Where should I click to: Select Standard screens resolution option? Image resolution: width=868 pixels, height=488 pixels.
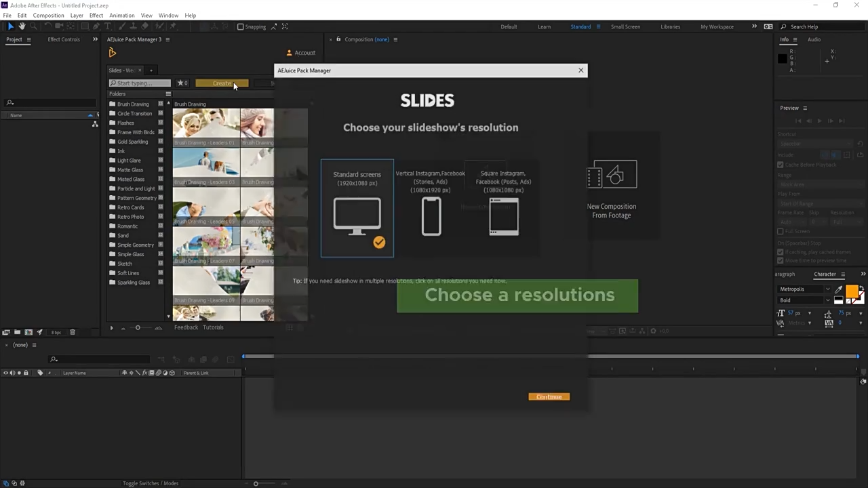point(357,209)
